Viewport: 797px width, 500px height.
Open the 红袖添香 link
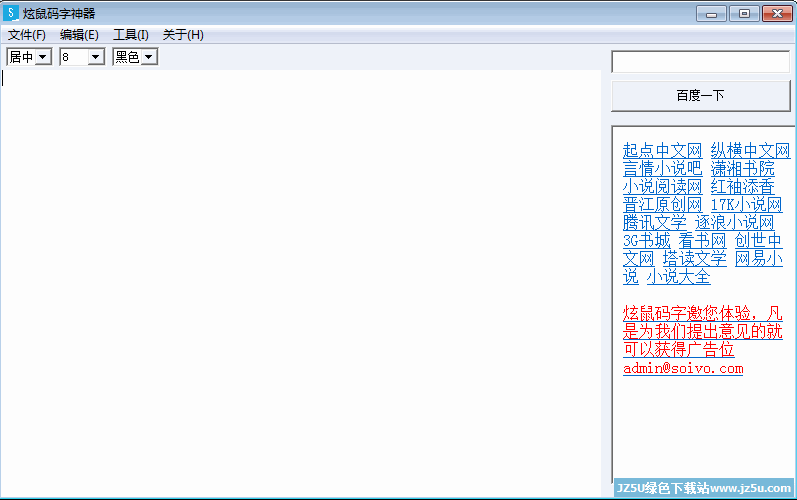(x=743, y=186)
